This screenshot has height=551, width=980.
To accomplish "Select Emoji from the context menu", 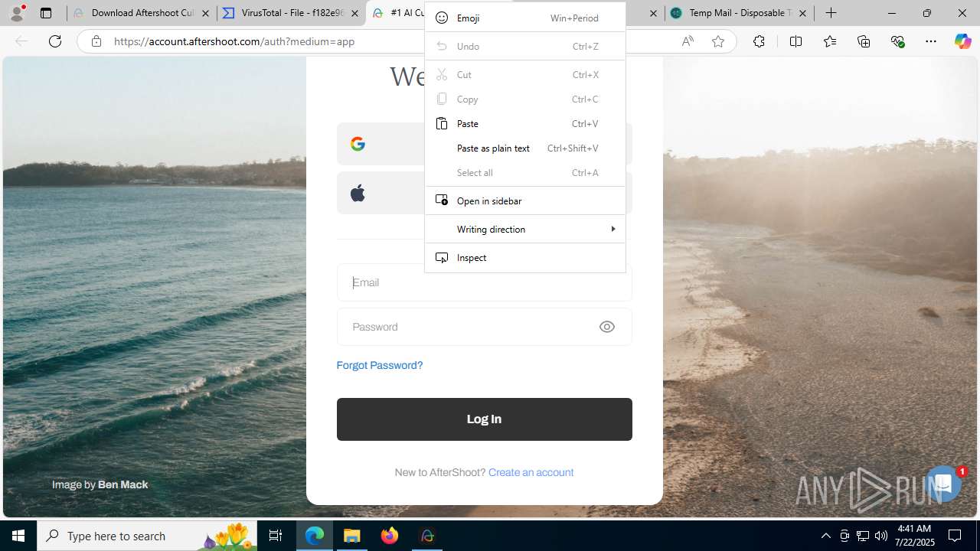I will pyautogui.click(x=525, y=18).
